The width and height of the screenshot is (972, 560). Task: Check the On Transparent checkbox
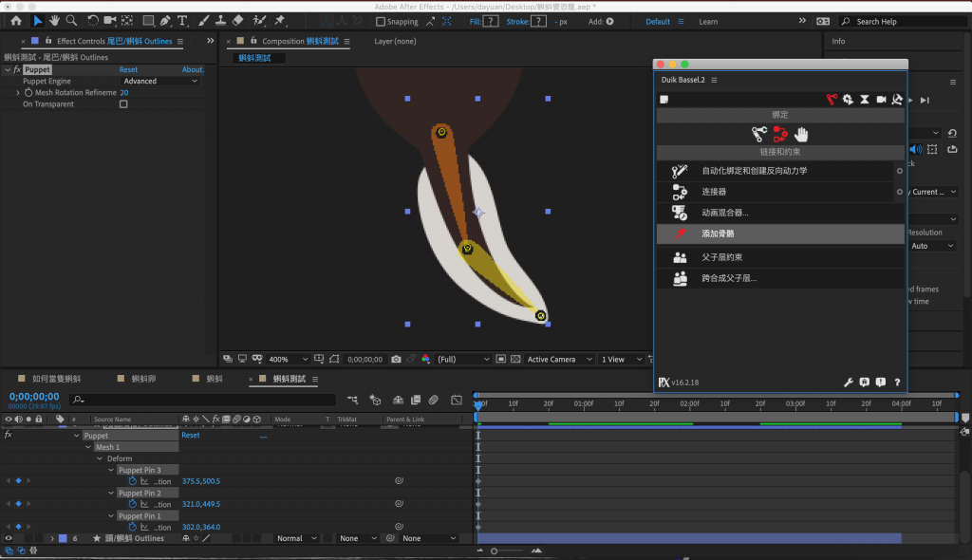pos(123,104)
